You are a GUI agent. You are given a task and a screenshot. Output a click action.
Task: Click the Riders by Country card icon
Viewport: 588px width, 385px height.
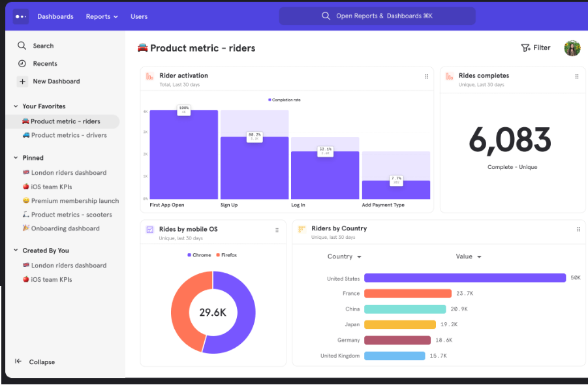[302, 229]
